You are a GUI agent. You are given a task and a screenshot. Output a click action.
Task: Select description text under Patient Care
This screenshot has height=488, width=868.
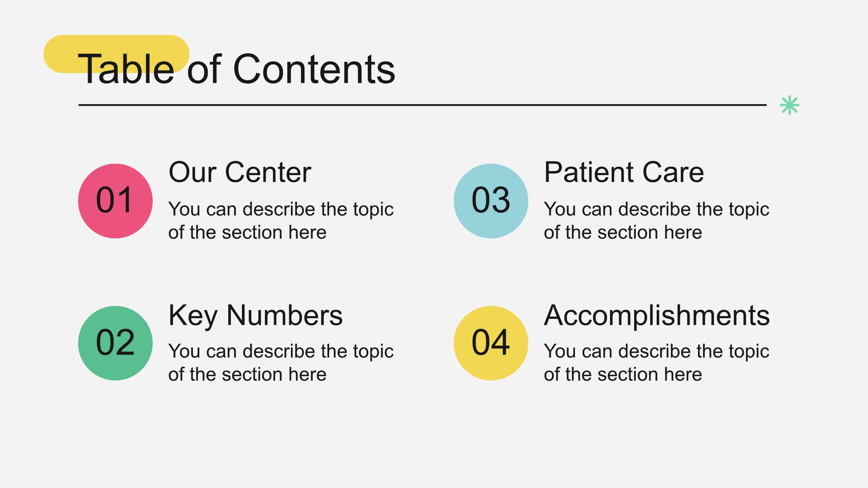click(x=657, y=221)
